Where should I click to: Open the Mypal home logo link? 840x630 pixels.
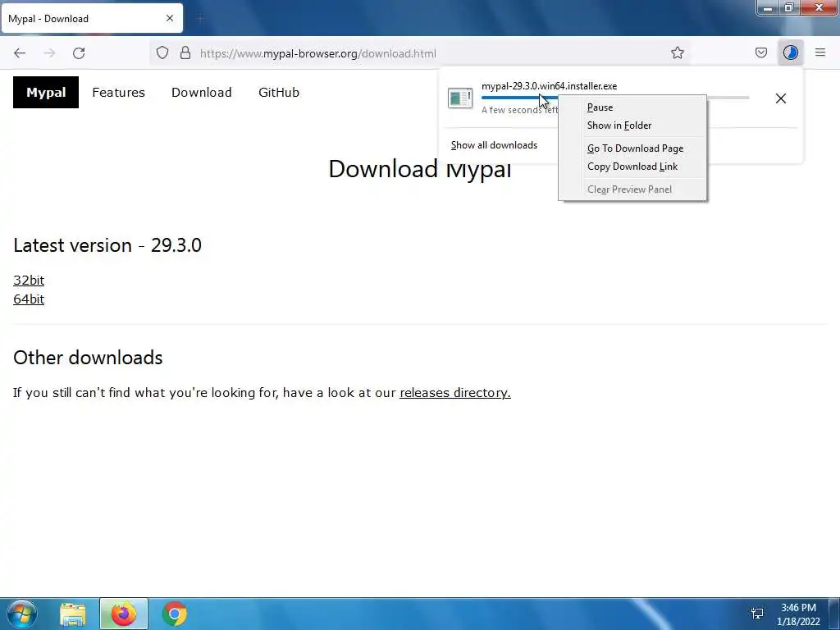click(x=46, y=92)
